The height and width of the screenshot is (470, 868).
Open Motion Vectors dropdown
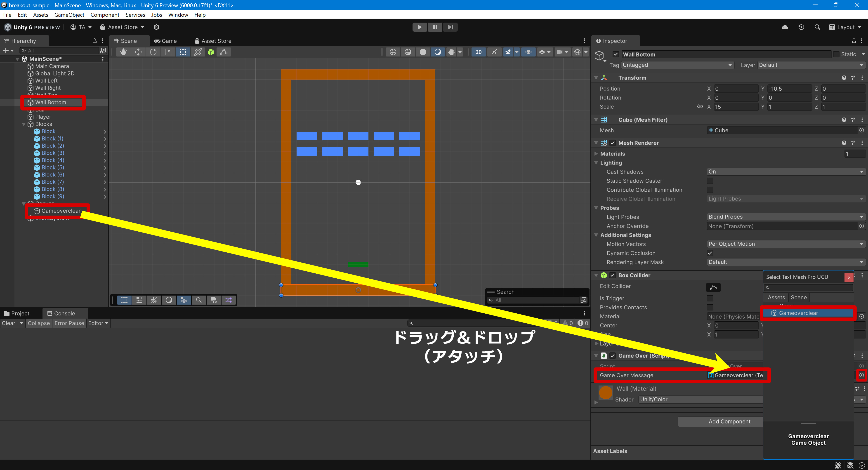point(786,244)
